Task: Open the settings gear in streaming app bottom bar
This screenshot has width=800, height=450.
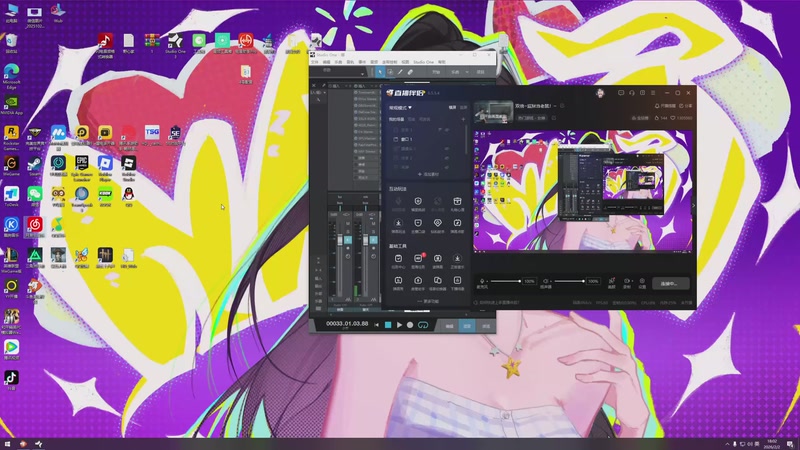Action: click(642, 281)
